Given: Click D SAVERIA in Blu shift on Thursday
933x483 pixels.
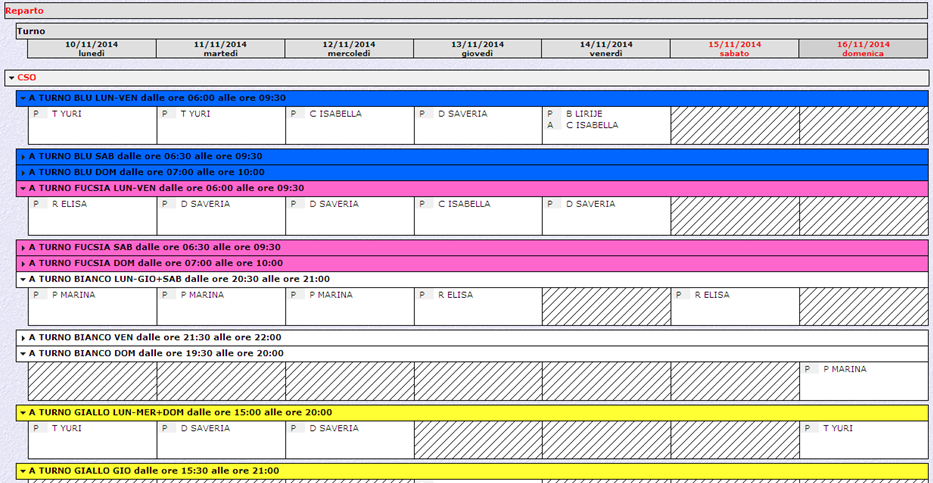Looking at the screenshot, I should (x=463, y=114).
